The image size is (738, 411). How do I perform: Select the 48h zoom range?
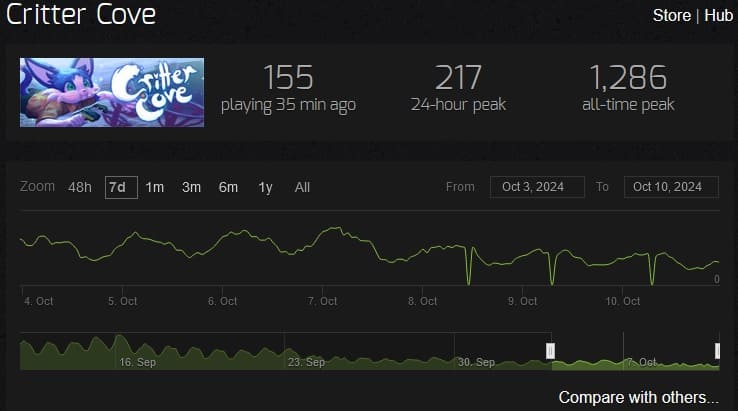pyautogui.click(x=80, y=187)
